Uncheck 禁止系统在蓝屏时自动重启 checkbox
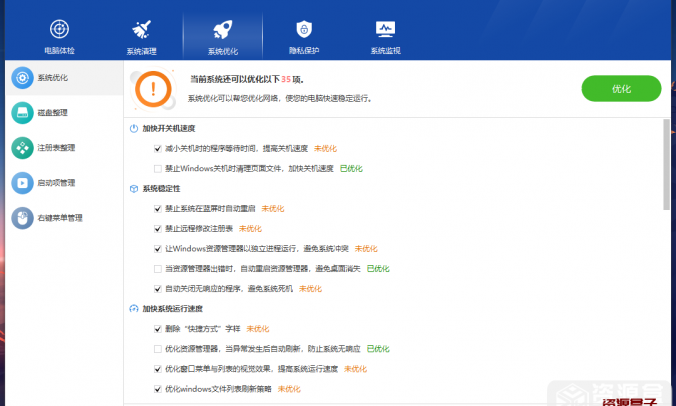This screenshot has height=406, width=676. [x=158, y=209]
